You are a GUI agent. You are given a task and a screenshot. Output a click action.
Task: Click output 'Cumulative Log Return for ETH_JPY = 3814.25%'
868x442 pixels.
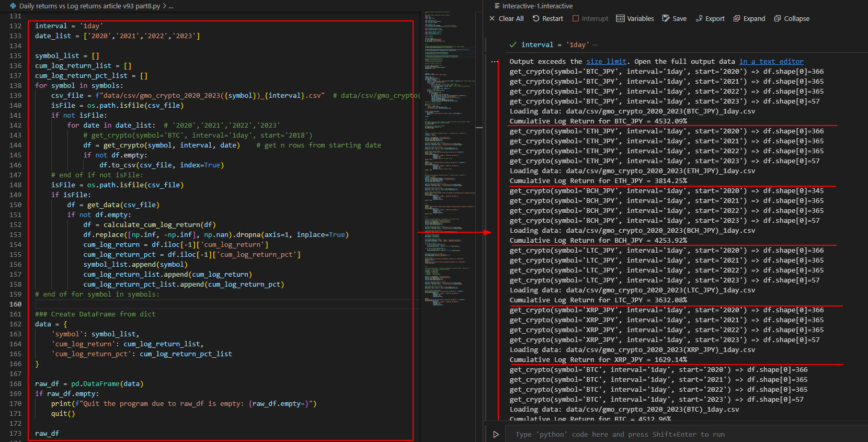click(x=598, y=180)
